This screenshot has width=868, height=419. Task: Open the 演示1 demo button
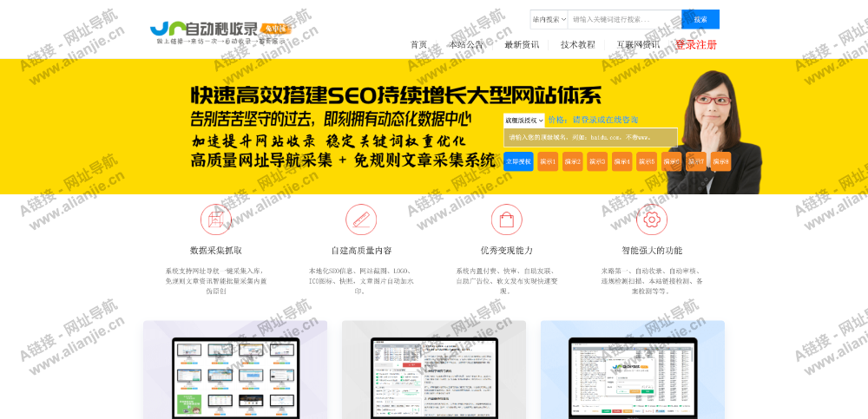point(548,161)
